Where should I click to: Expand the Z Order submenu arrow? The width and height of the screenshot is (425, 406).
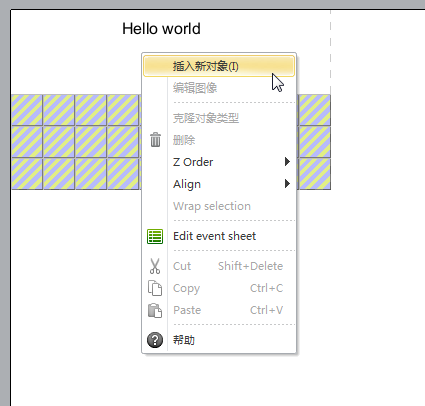[x=287, y=162]
